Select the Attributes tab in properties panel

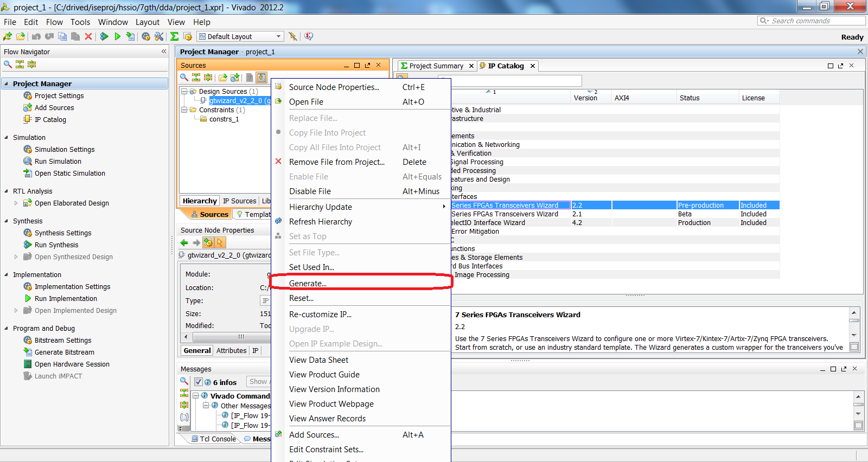231,350
